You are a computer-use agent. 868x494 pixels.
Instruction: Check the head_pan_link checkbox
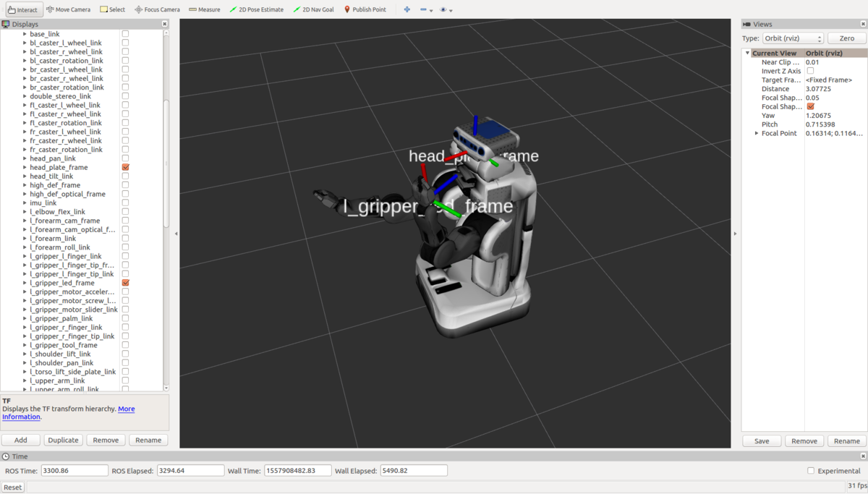coord(125,158)
